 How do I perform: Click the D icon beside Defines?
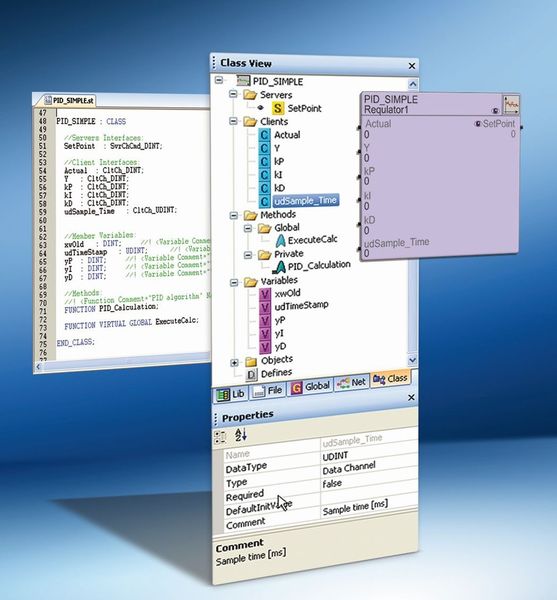251,375
